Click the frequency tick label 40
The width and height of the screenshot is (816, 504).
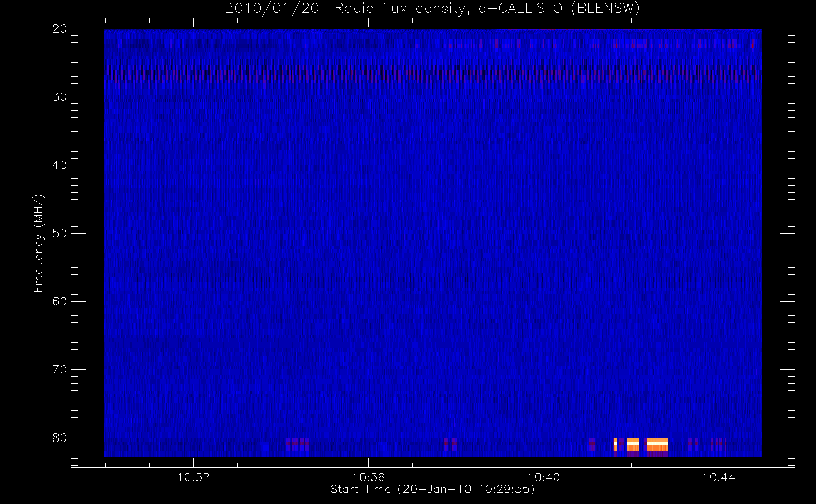[x=60, y=165]
